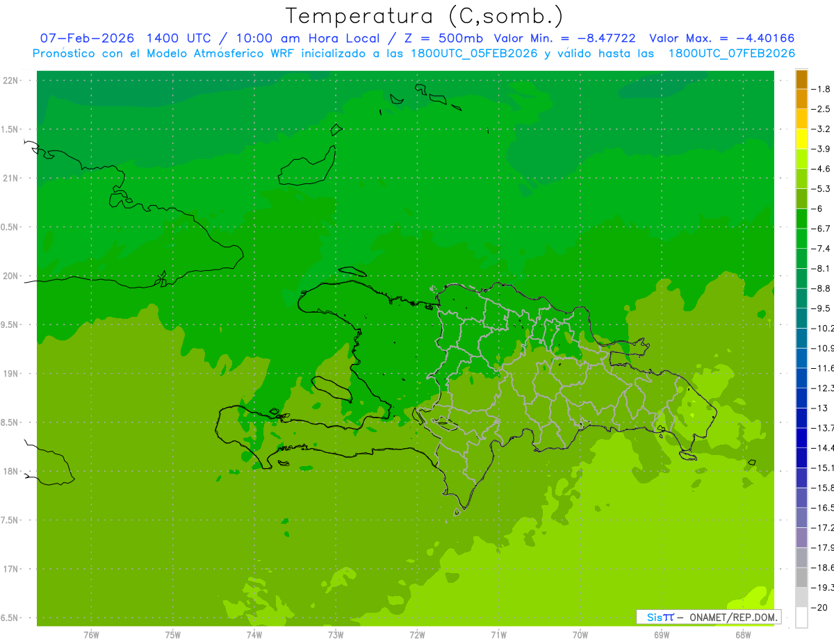Click the "Temperatura (C,somb.)" chart title
Viewport: 834px width, 644px height.
pyautogui.click(x=424, y=16)
